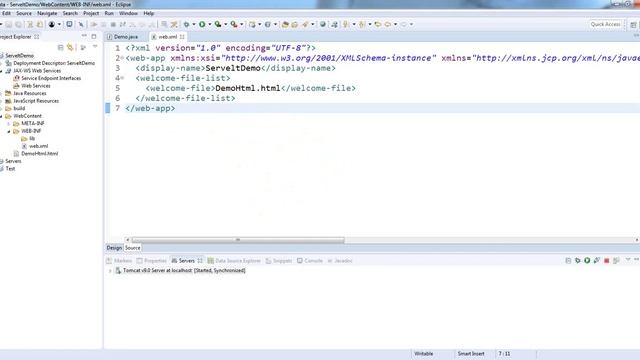
Task: Open the Console view tab
Action: (x=310, y=261)
